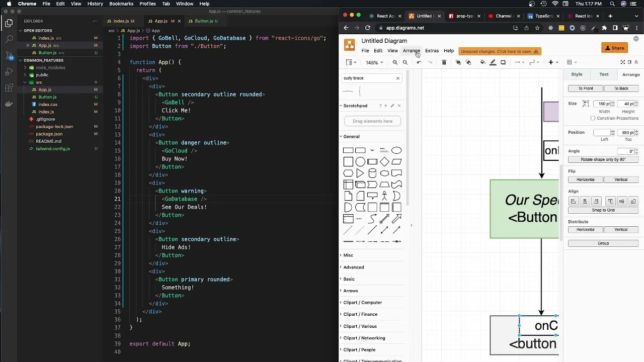This screenshot has width=644, height=362.
Task: Enable Constrain Proportions checkbox
Action: click(x=593, y=118)
